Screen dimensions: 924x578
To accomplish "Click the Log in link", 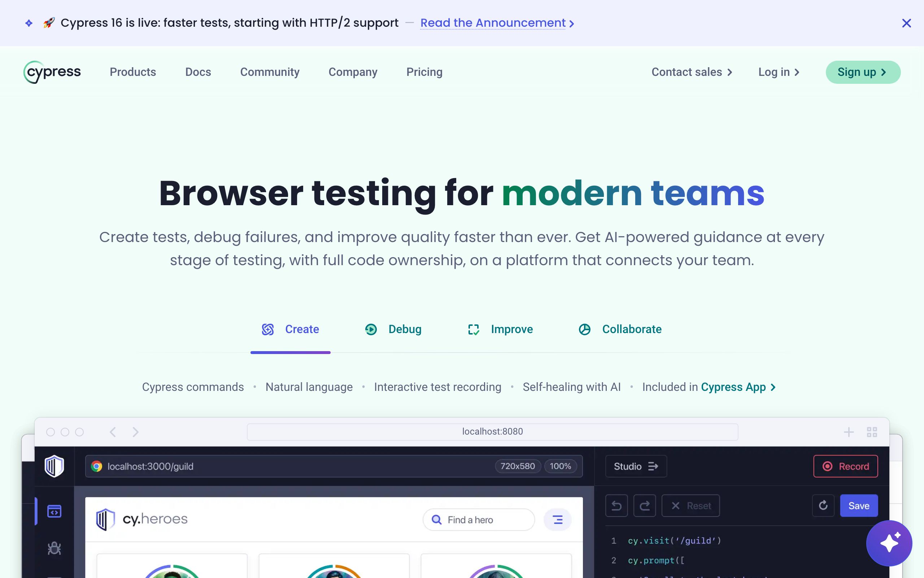I will point(779,72).
